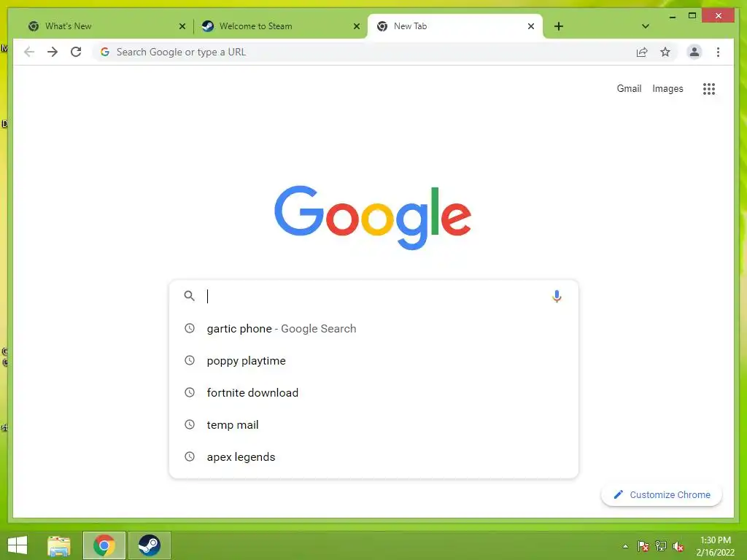Select the poppy playtime suggestion

pos(373,360)
